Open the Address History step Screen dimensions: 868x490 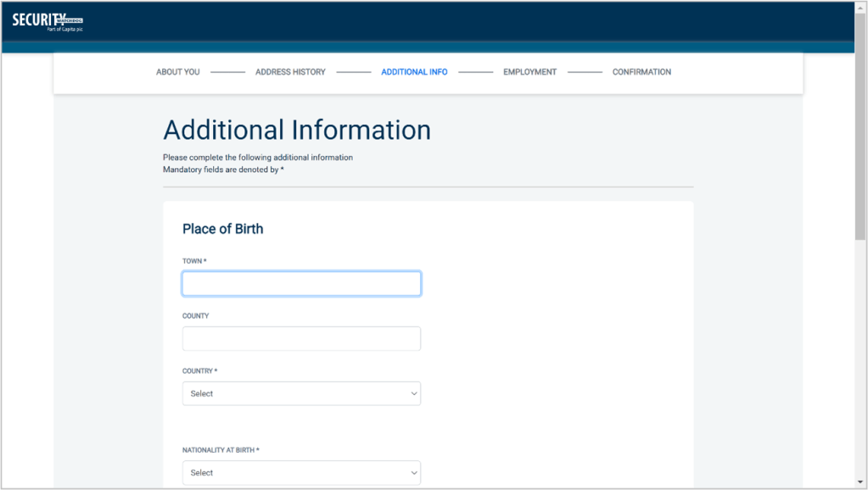click(x=290, y=72)
